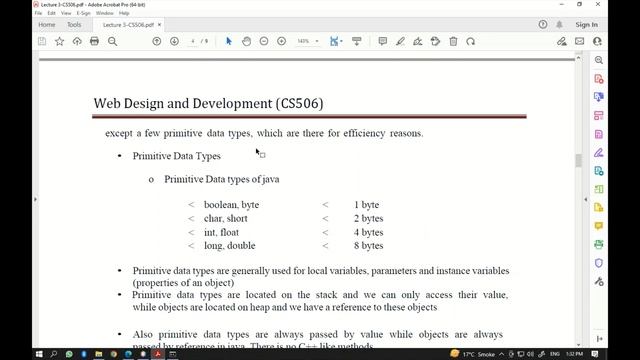Image resolution: width=640 pixels, height=360 pixels.
Task: Open the Fill and Sign toolbar icon
Action: pyautogui.click(x=562, y=41)
